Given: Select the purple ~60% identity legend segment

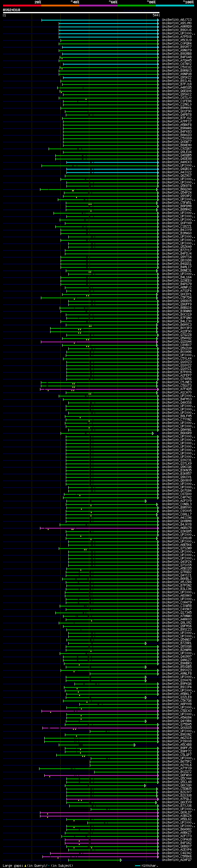Looking at the screenshot, I should [x=98, y=6].
